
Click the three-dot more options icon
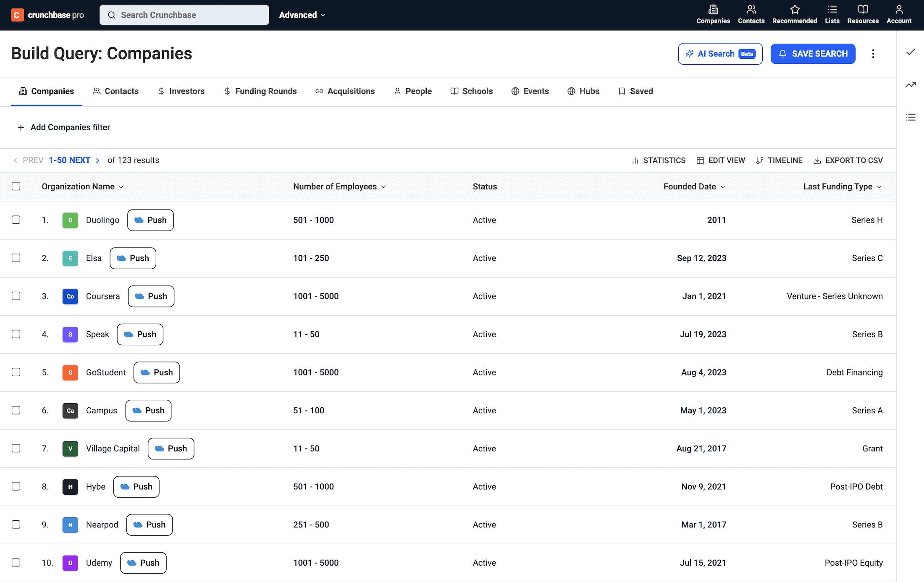873,54
